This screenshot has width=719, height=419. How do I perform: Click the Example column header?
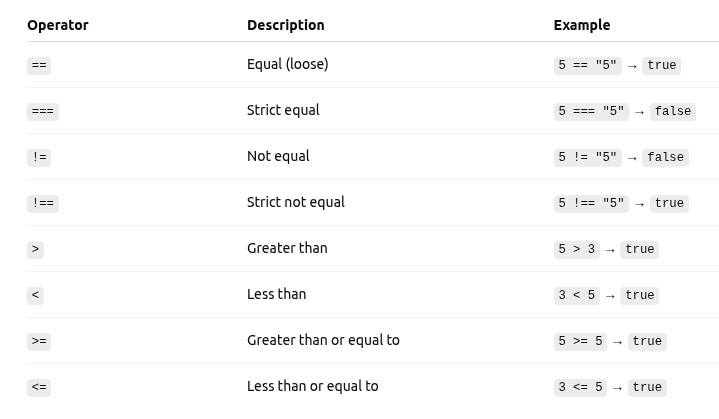581,25
